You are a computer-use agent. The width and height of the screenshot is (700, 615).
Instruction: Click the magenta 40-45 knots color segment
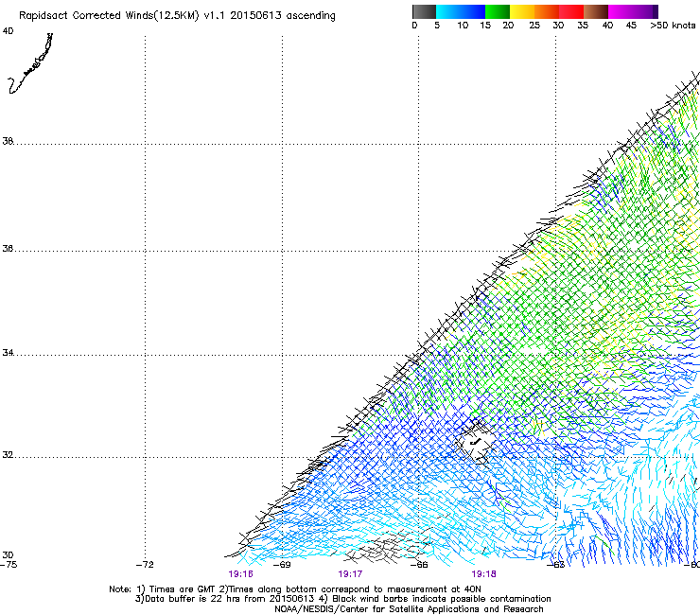tap(621, 11)
